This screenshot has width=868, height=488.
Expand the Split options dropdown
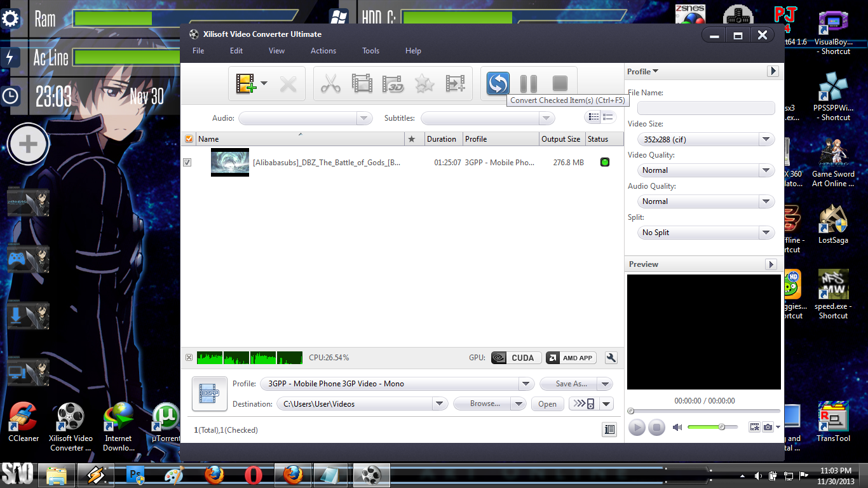pyautogui.click(x=766, y=233)
